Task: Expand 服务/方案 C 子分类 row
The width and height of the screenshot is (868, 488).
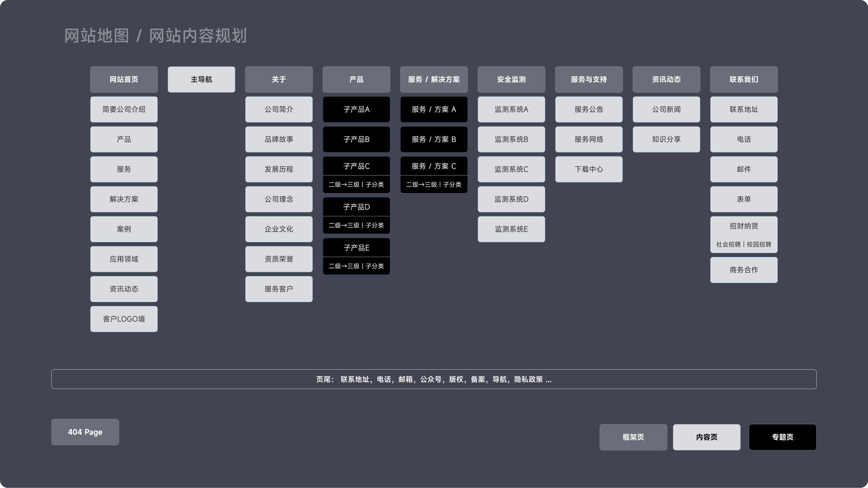Action: pos(434,184)
